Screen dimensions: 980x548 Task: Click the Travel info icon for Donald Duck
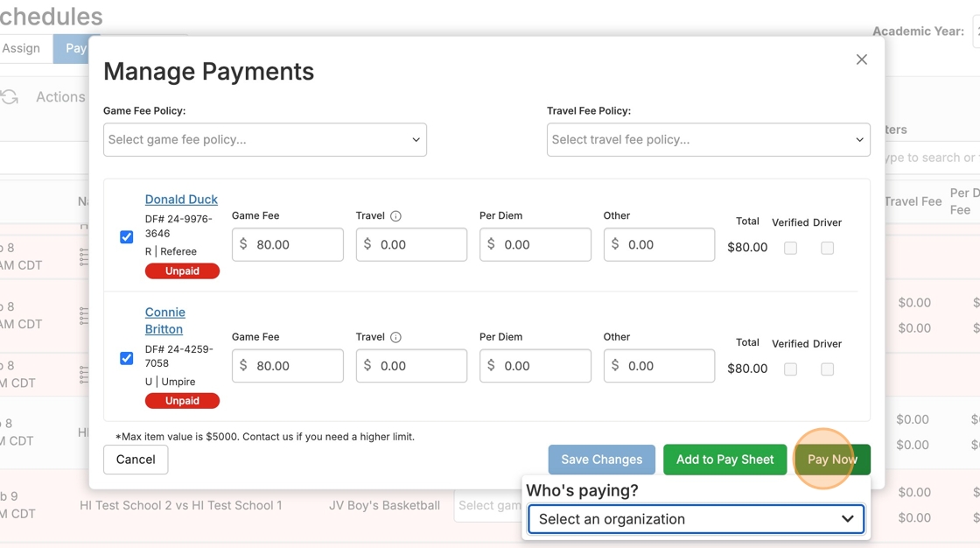click(x=395, y=216)
